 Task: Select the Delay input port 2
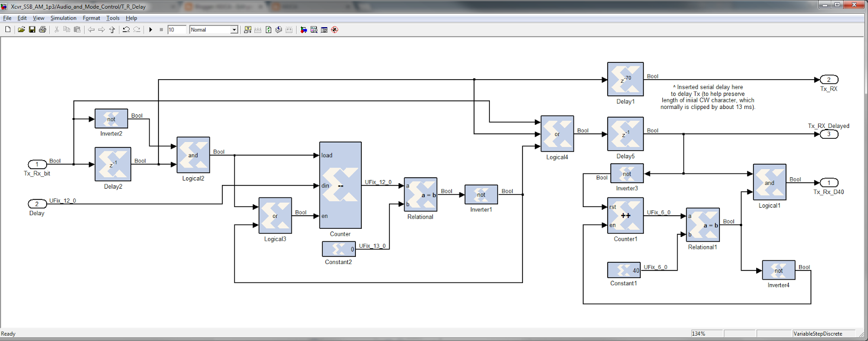pos(37,204)
